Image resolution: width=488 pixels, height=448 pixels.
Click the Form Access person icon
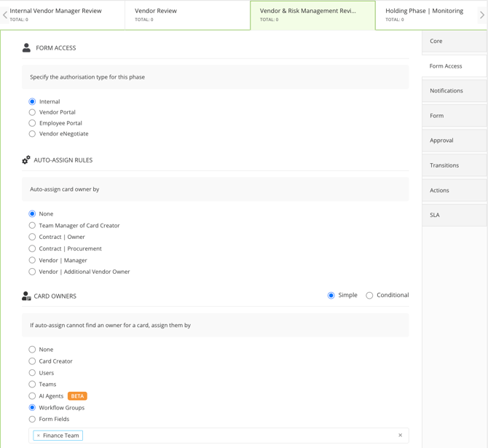point(26,47)
